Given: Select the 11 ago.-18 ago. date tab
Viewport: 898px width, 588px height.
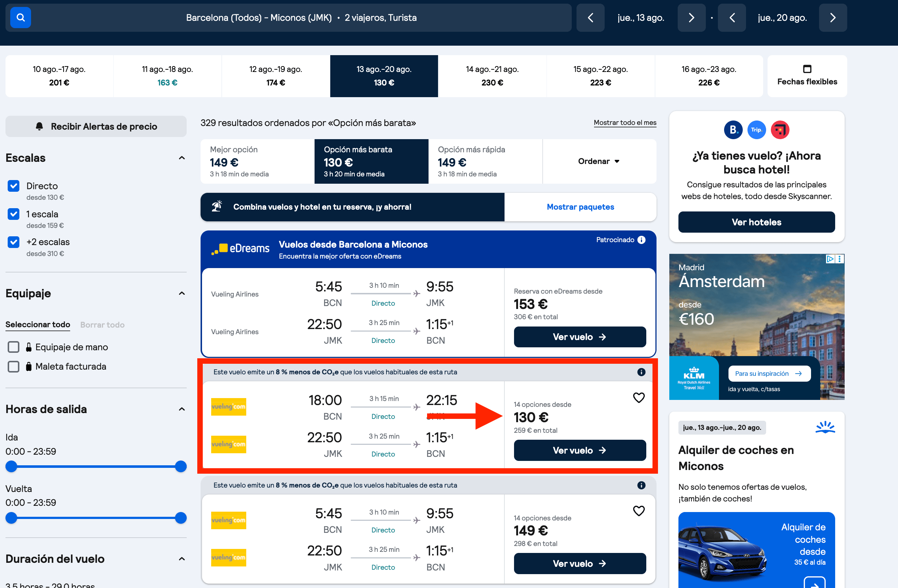Looking at the screenshot, I should click(x=168, y=76).
